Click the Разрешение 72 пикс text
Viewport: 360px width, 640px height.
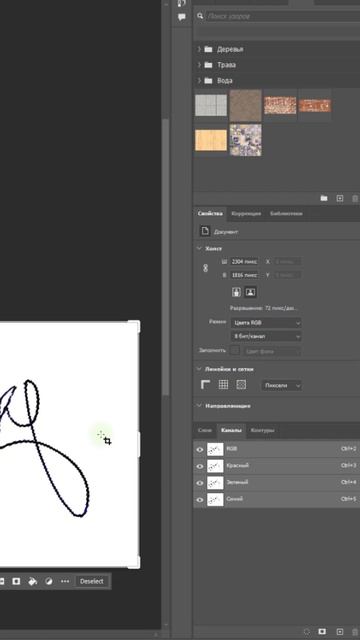click(264, 308)
